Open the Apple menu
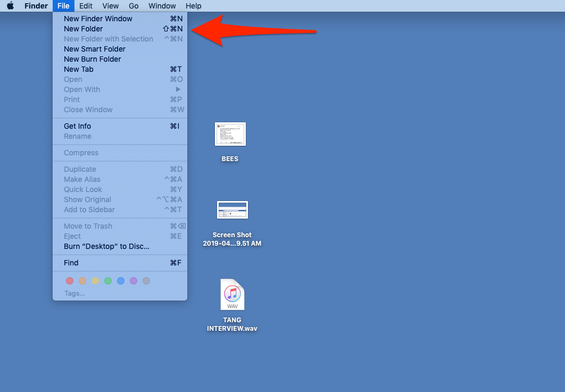Screen dimensions: 565x392 click(x=10, y=6)
